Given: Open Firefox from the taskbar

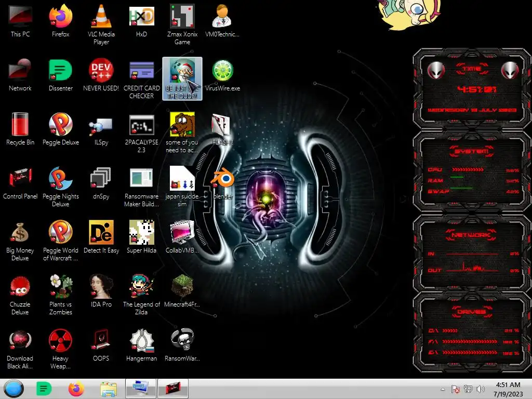Looking at the screenshot, I should tap(76, 389).
